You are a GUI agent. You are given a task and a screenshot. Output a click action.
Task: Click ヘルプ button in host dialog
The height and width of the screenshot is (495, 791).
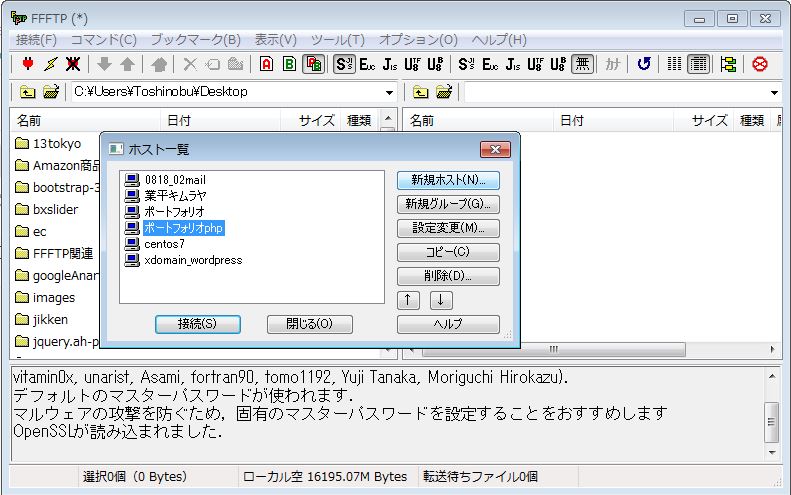point(448,324)
